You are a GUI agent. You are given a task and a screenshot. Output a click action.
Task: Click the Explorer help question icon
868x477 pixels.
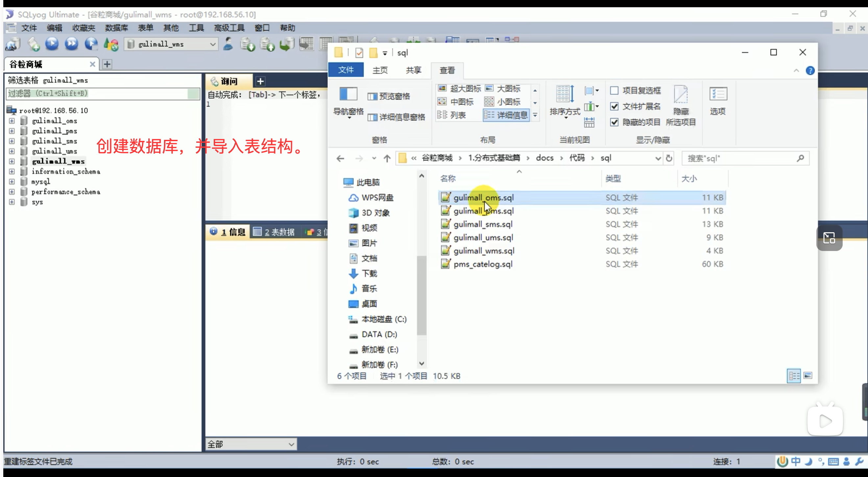tap(810, 70)
